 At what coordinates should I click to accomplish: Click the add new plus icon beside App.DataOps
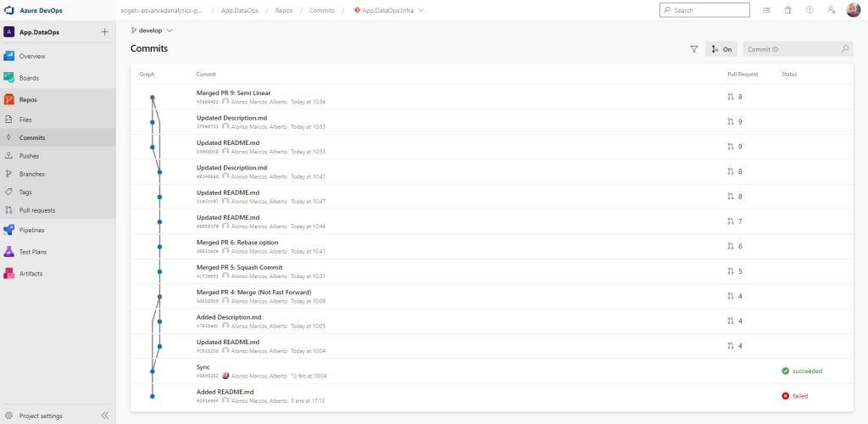tap(104, 31)
